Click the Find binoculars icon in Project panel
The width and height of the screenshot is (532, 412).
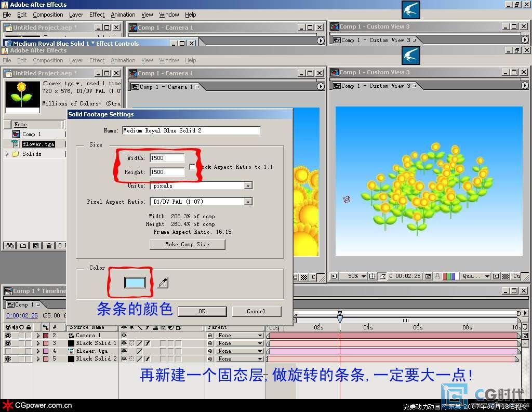[9, 245]
